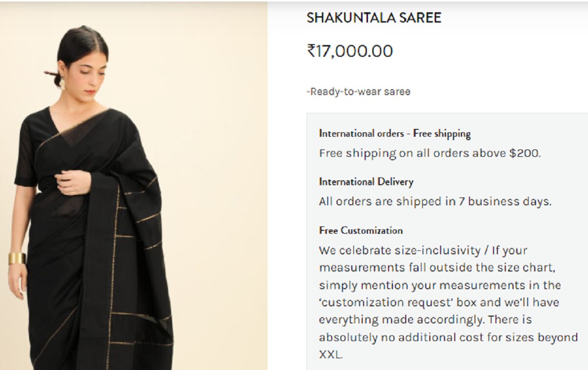Click the model's hand holding the saree
Image resolution: width=588 pixels, height=370 pixels.
point(73,182)
